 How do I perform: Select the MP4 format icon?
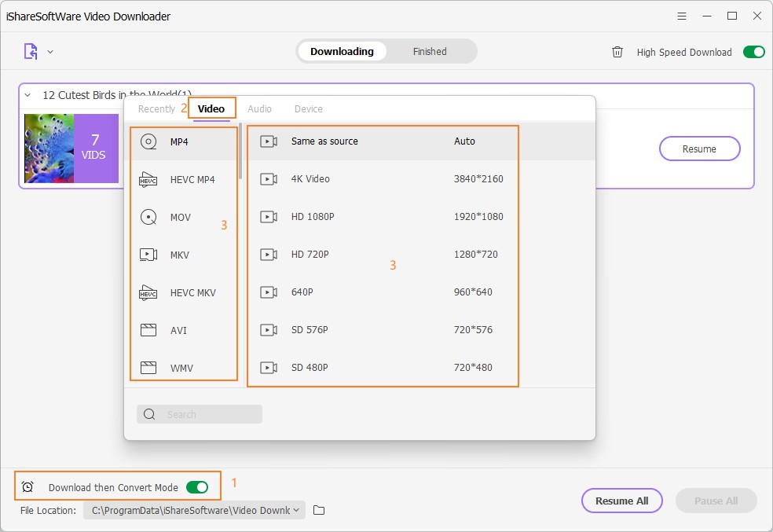click(148, 141)
